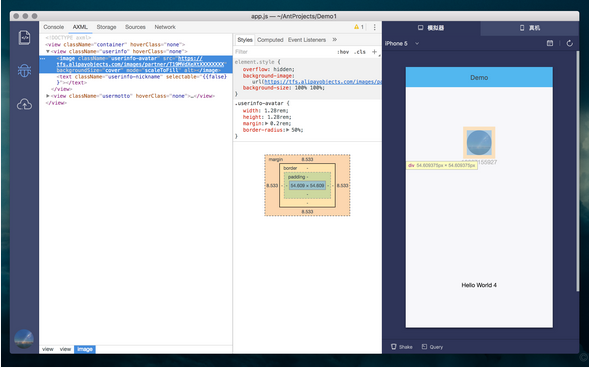This screenshot has height=368, width=589.
Task: Expand the usermotto view node
Action: coord(48,96)
